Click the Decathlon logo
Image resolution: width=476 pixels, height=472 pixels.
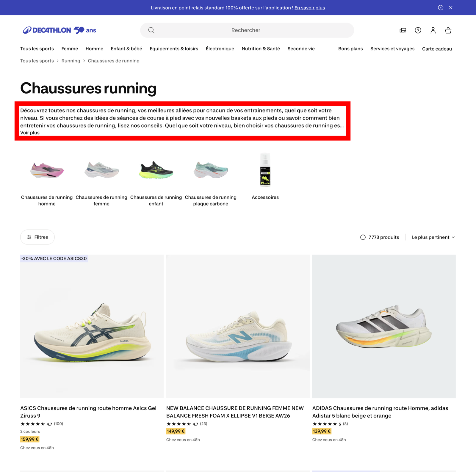point(59,30)
